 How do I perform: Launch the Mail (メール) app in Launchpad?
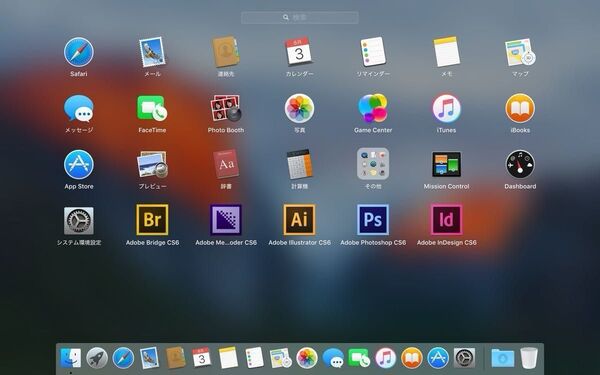pyautogui.click(x=152, y=52)
